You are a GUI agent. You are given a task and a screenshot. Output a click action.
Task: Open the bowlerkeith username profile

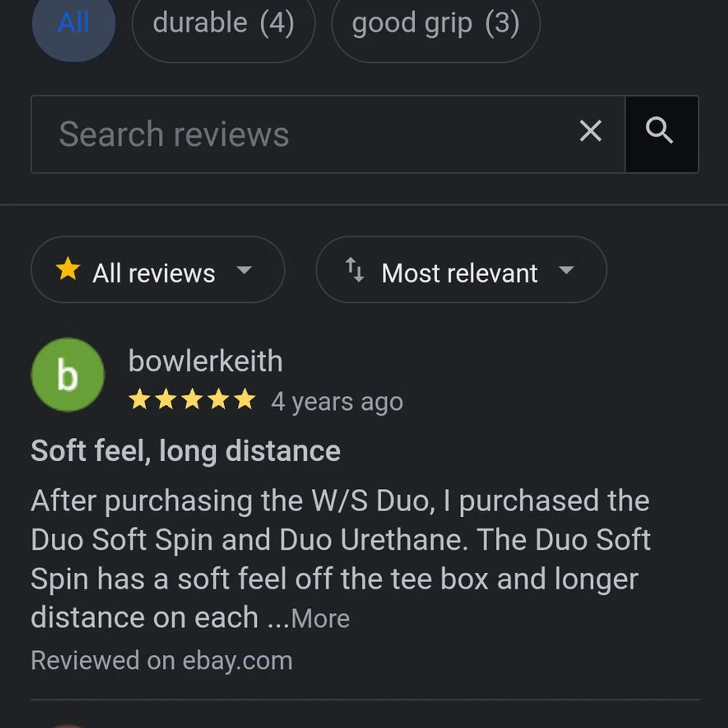click(x=205, y=361)
